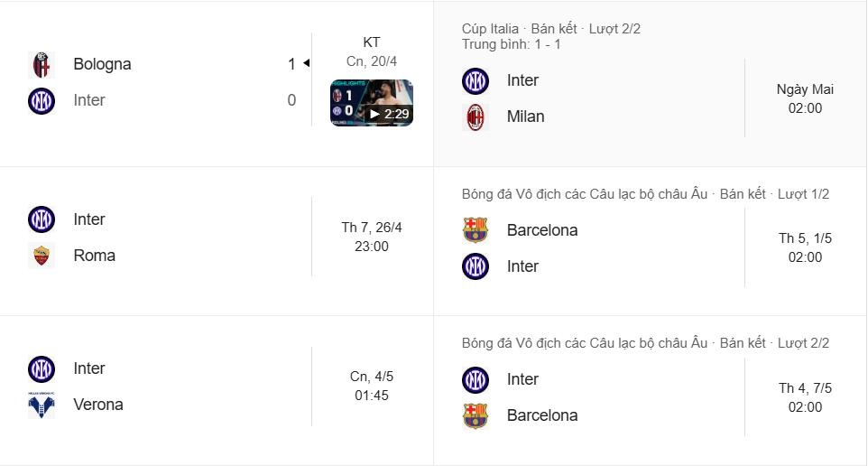Screen dimensions: 868x466
Task: Open the Verona team name link
Action: 97,405
